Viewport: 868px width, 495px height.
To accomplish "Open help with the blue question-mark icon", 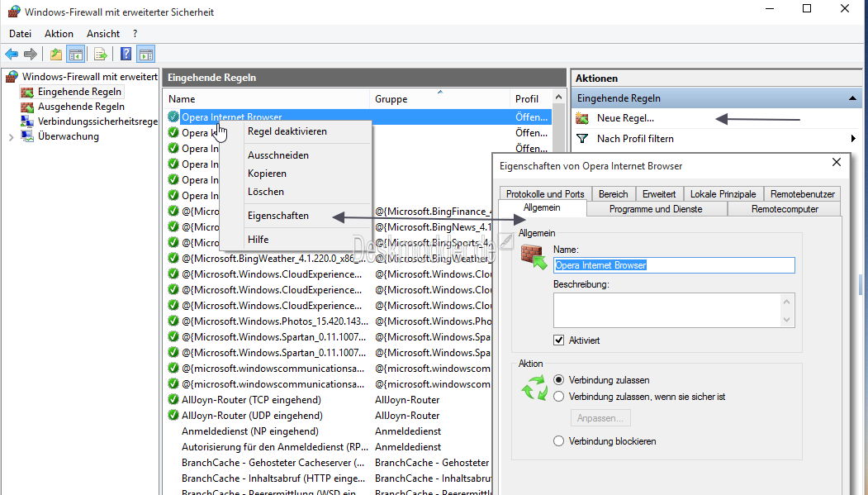I will point(126,54).
